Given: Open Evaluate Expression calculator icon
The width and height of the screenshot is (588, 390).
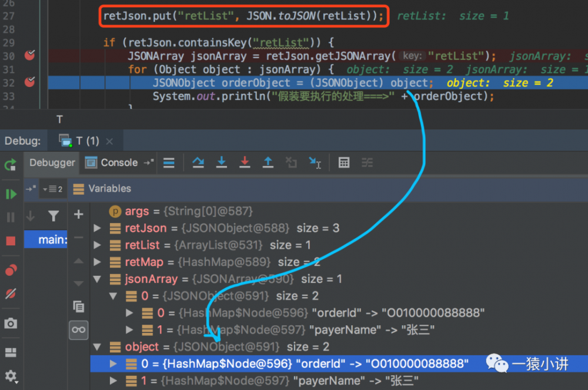Looking at the screenshot, I should pos(344,162).
